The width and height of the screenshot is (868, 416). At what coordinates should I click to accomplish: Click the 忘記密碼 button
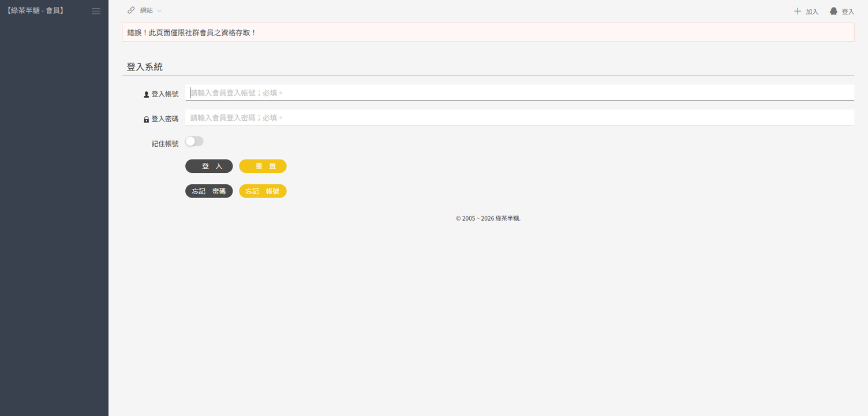[209, 191]
